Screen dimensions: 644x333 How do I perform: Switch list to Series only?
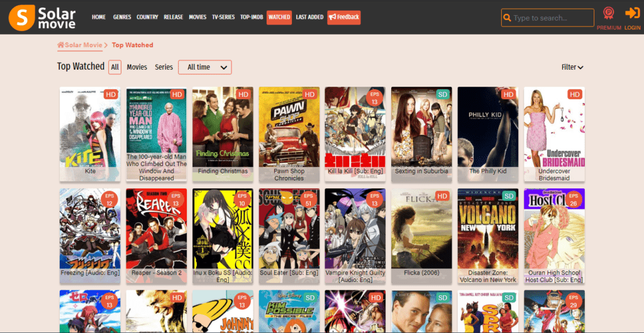coord(164,67)
